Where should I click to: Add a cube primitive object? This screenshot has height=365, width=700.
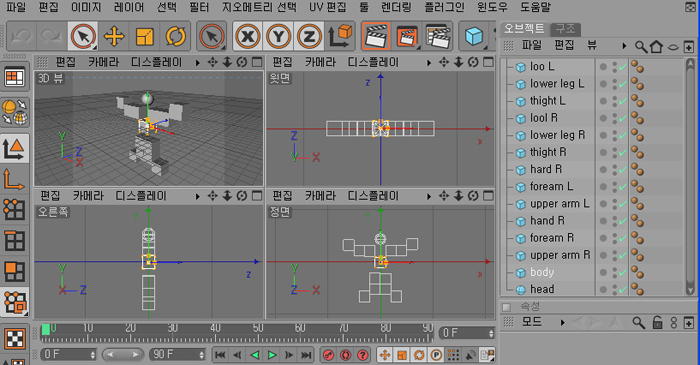point(474,36)
